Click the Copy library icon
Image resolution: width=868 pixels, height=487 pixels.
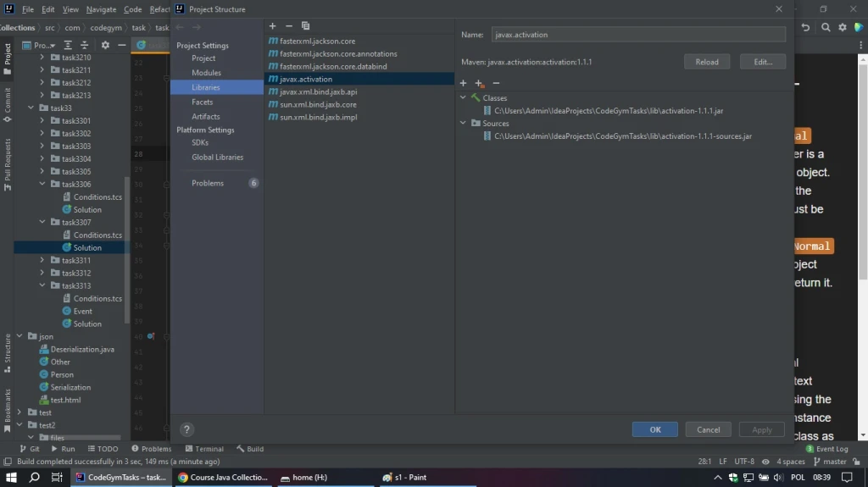point(305,26)
